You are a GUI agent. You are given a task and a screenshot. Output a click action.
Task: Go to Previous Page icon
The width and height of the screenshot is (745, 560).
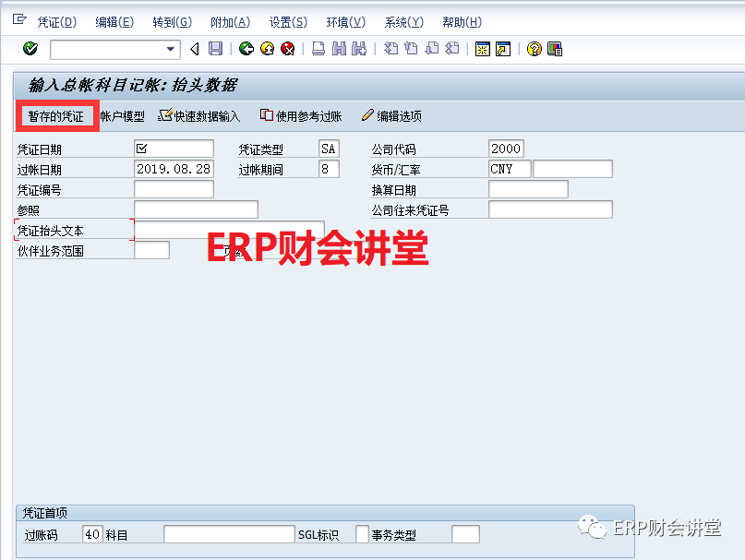coord(411,49)
